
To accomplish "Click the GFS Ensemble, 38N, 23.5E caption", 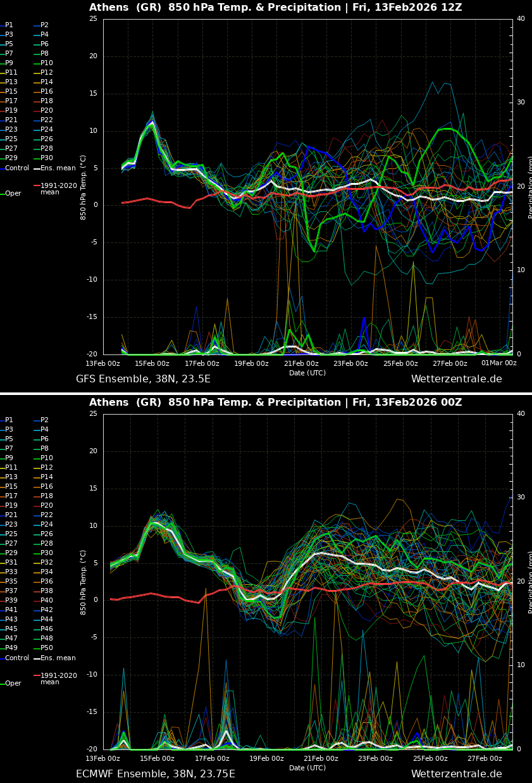I will (x=143, y=379).
